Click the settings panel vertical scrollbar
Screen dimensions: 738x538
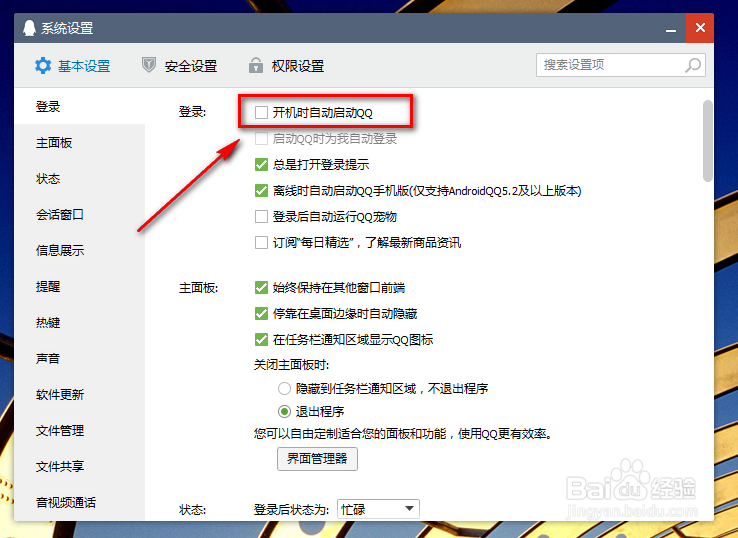(x=707, y=141)
